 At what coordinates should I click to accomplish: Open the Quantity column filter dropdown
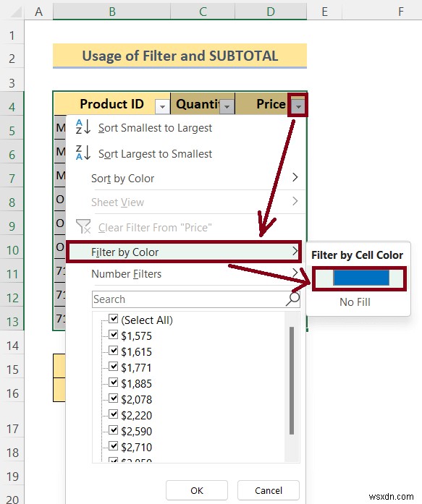(x=227, y=106)
